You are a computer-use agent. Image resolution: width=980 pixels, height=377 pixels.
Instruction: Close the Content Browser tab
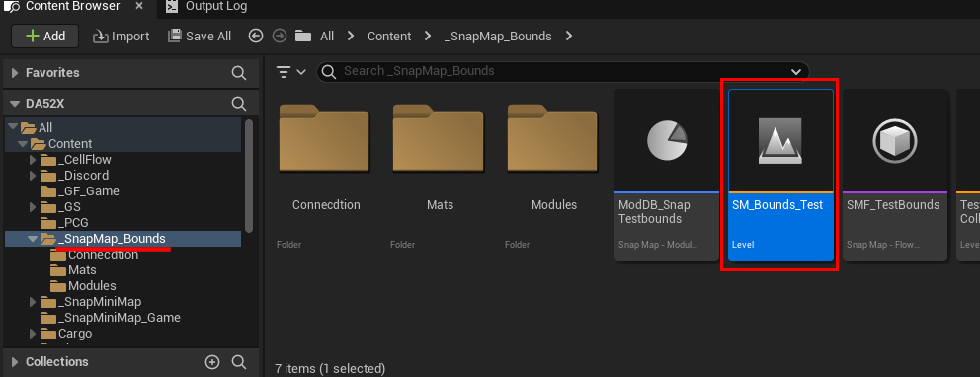tap(138, 6)
